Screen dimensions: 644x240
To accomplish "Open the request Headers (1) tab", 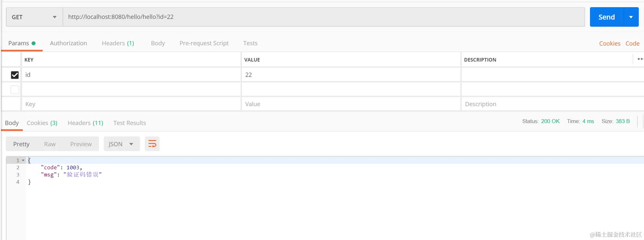I will [118, 43].
